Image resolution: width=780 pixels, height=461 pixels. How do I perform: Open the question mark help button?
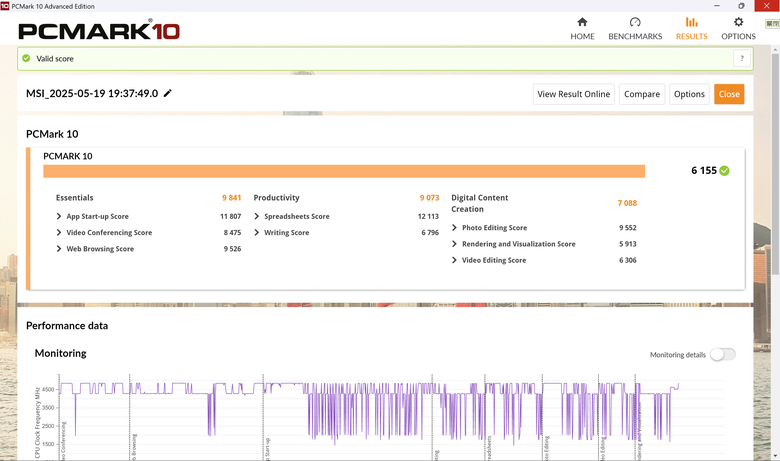(742, 58)
